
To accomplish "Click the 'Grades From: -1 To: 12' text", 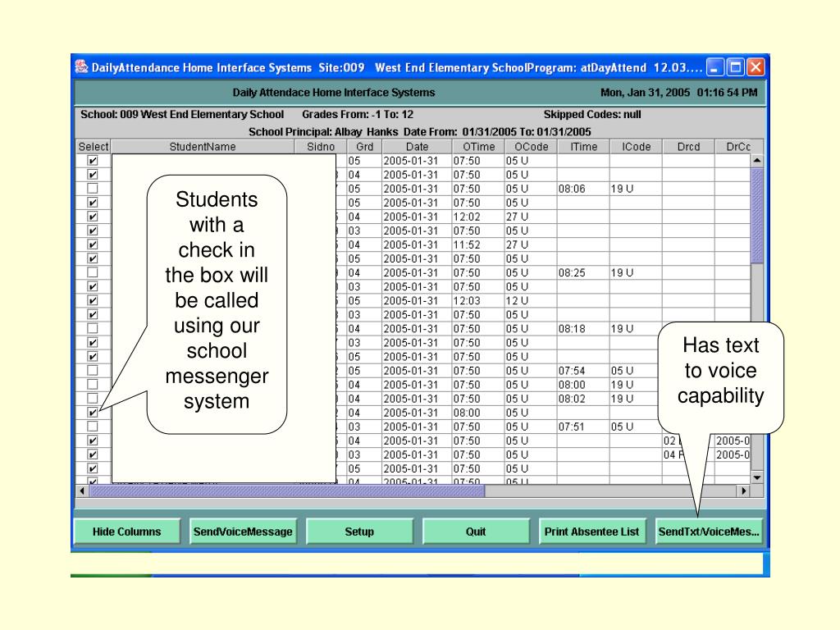I will point(358,114).
